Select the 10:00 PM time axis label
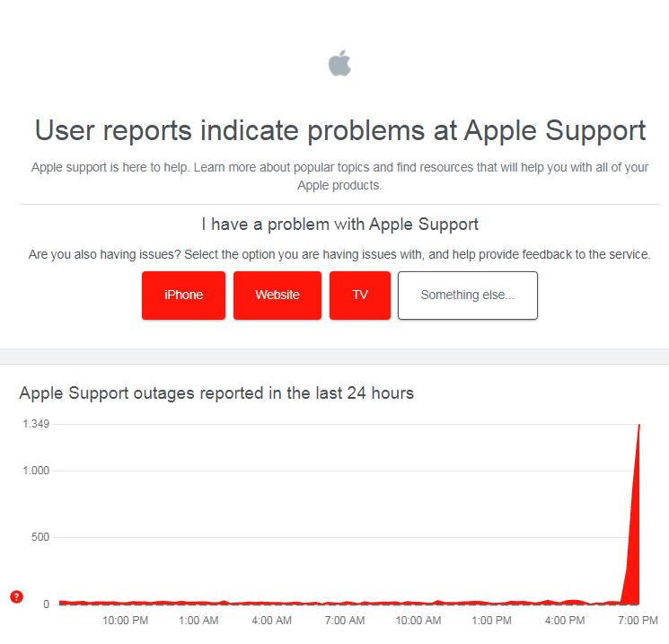This screenshot has width=669, height=644. pos(125,620)
